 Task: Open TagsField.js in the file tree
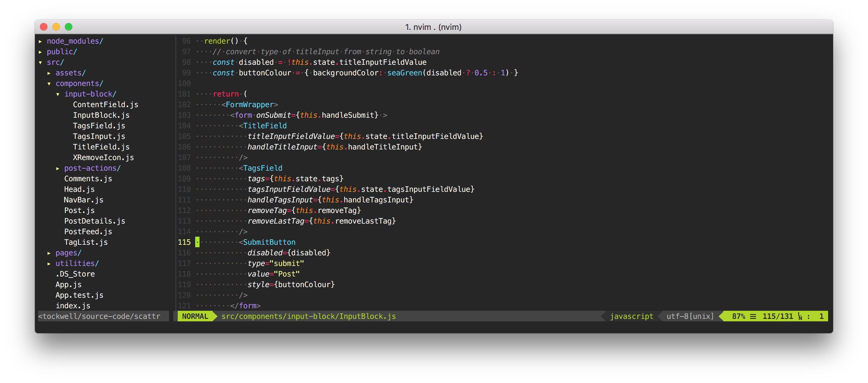99,126
